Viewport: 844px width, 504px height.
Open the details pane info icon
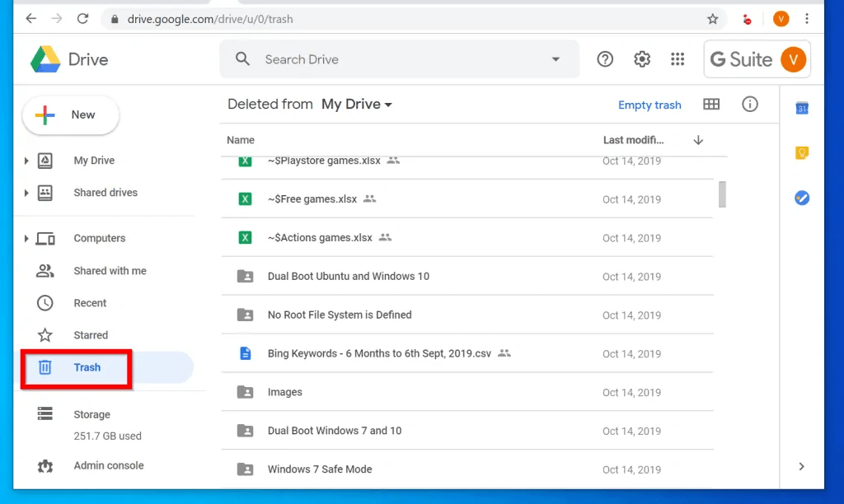(749, 104)
